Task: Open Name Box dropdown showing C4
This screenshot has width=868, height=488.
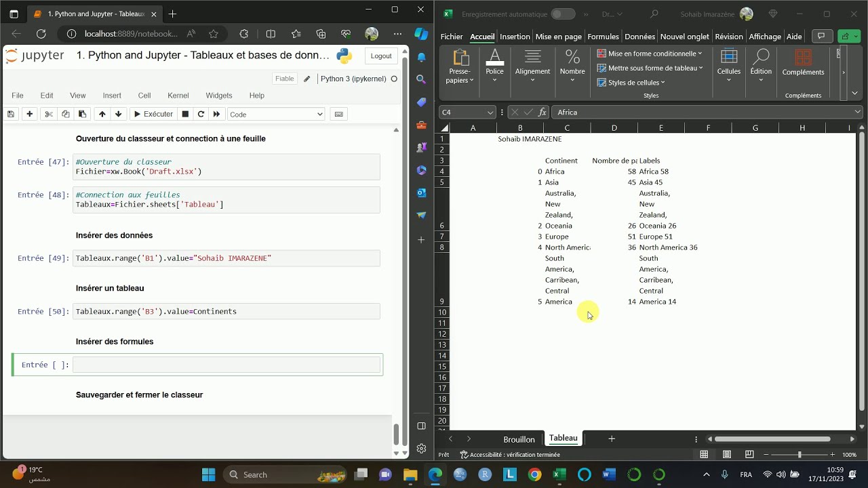Action: (490, 113)
